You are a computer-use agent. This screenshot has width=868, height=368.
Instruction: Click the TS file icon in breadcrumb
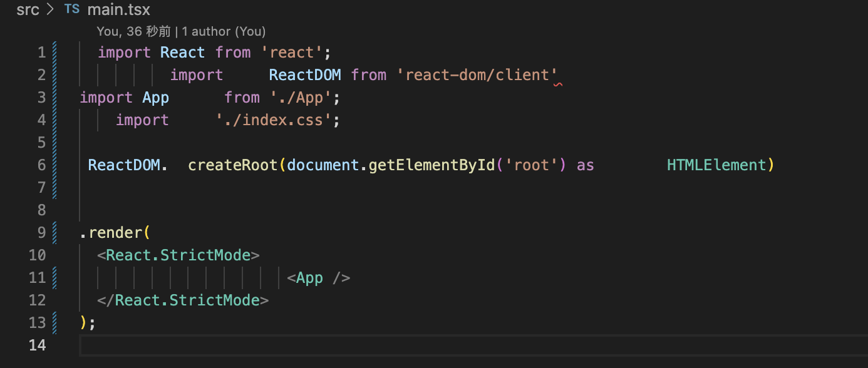72,10
